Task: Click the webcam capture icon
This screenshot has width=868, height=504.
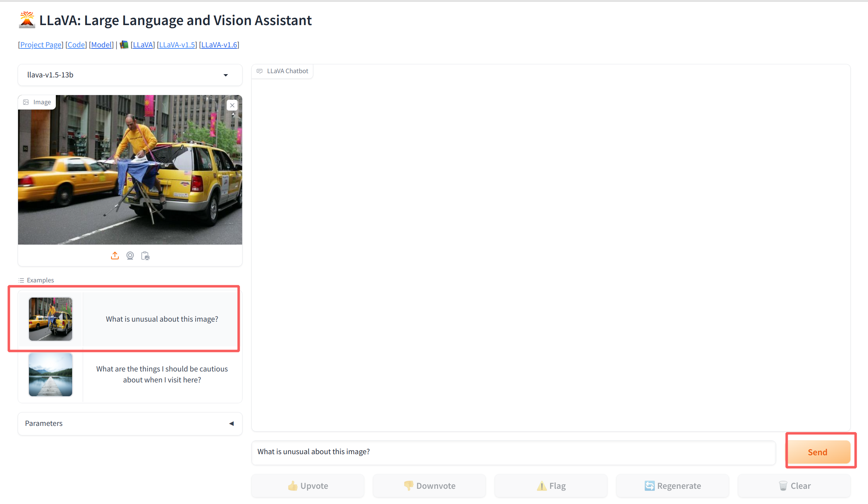Action: click(130, 256)
